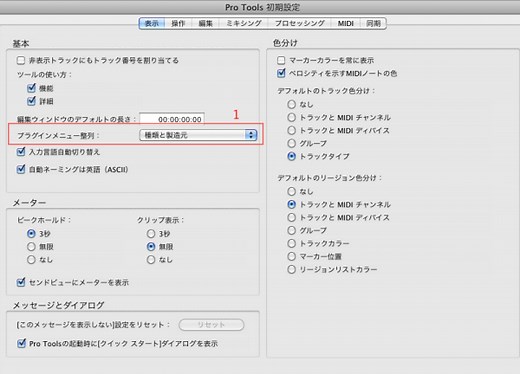Switch to the ミキシング tab
Viewport: 520px width, 374px height.
[x=244, y=23]
